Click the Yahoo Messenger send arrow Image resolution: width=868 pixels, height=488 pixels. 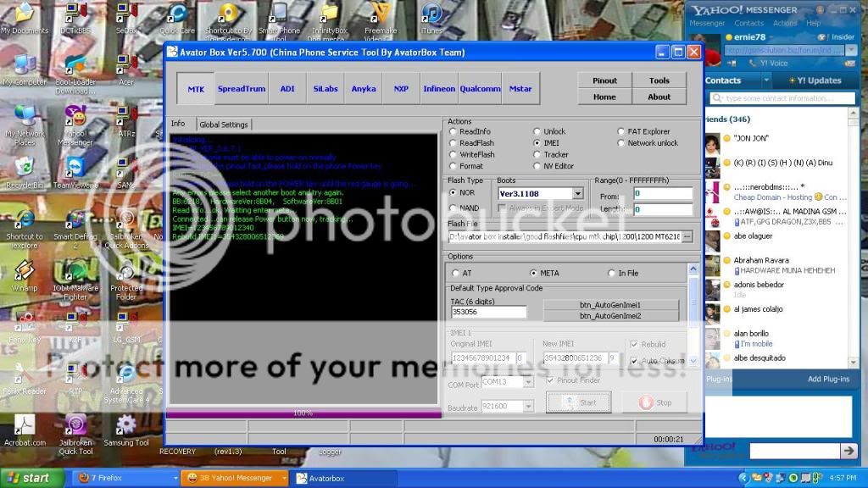click(848, 451)
